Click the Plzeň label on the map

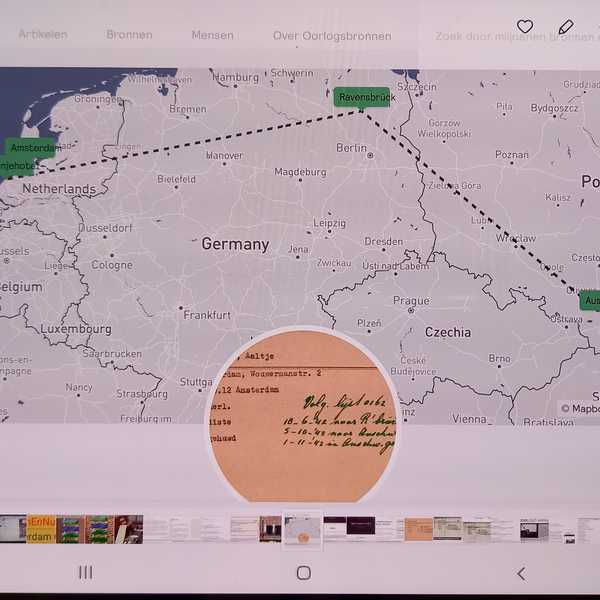(369, 323)
